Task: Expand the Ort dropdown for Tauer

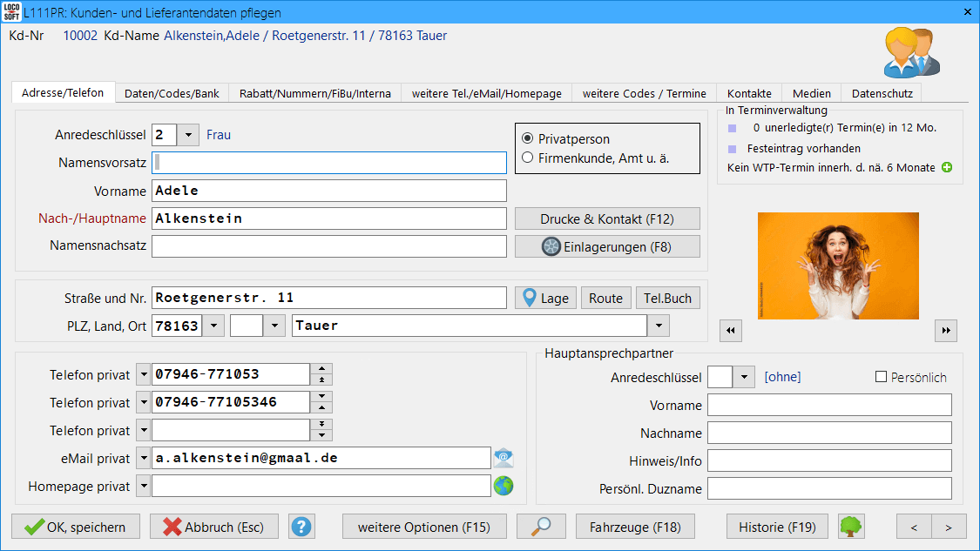Action: (659, 326)
